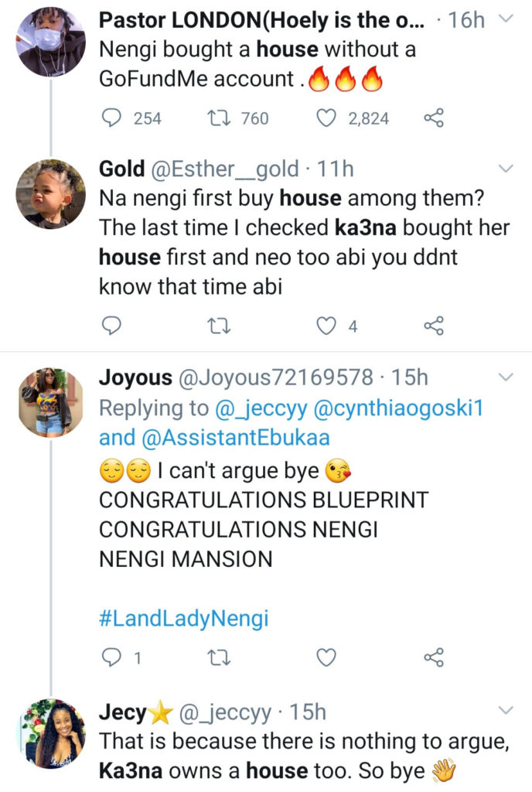The height and width of the screenshot is (792, 532).
Task: Reply to Joyous's congratulations tweet
Action: pos(112,658)
